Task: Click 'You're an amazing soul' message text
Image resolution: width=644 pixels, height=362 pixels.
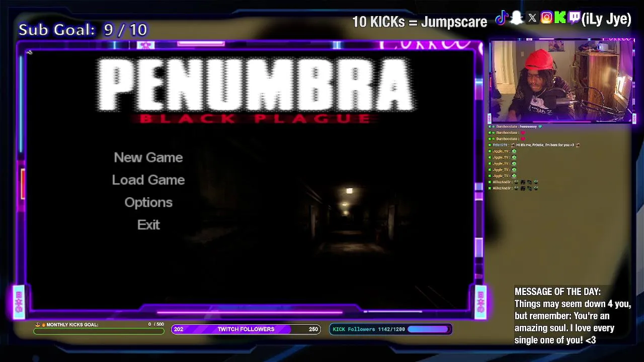Action: coord(565,322)
